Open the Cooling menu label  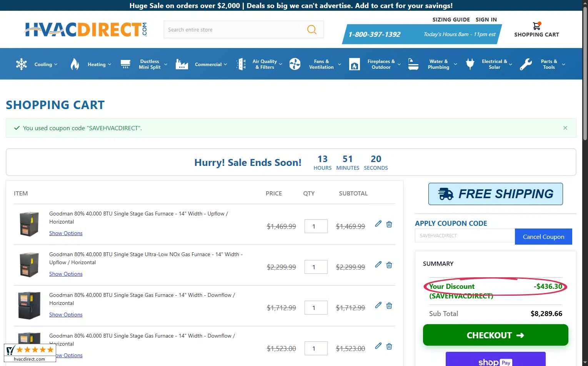tap(43, 65)
